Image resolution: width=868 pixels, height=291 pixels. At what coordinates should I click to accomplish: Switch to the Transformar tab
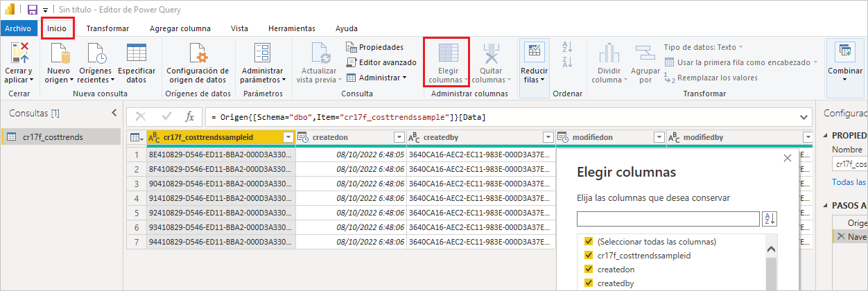(x=107, y=28)
